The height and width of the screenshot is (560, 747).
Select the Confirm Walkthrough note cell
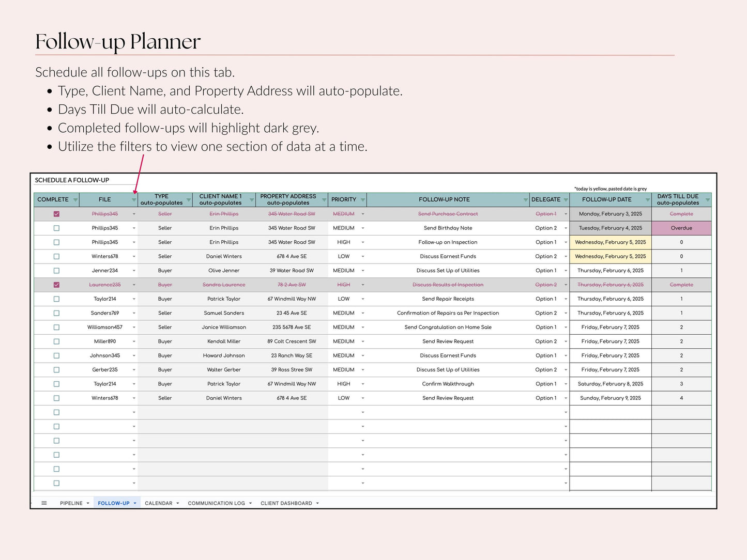[x=448, y=384]
